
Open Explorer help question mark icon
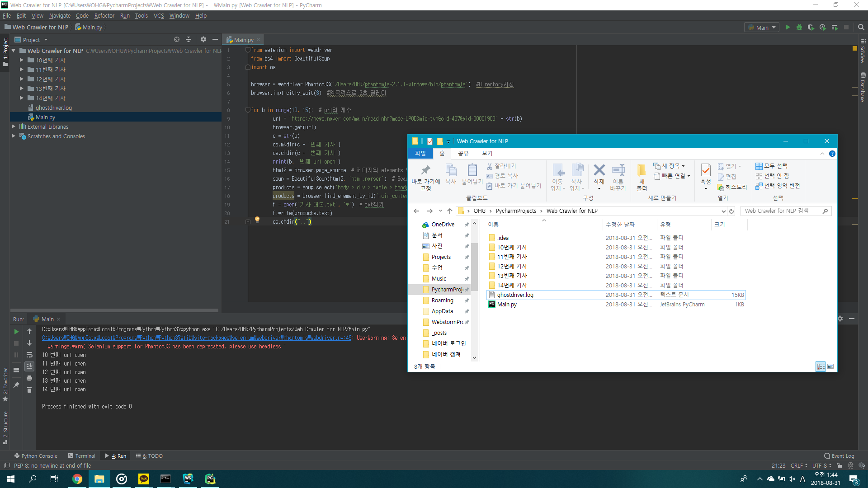832,154
